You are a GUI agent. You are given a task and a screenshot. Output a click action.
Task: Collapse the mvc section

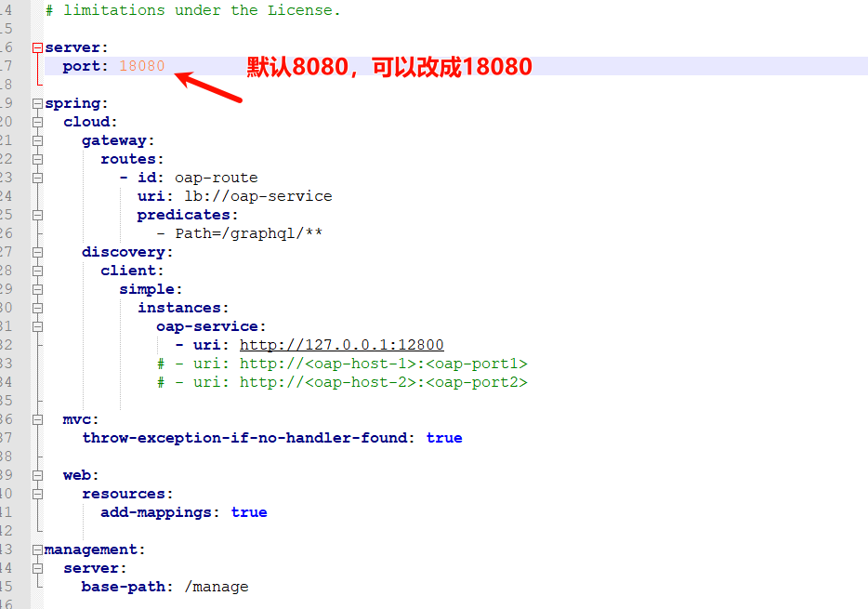click(x=37, y=419)
